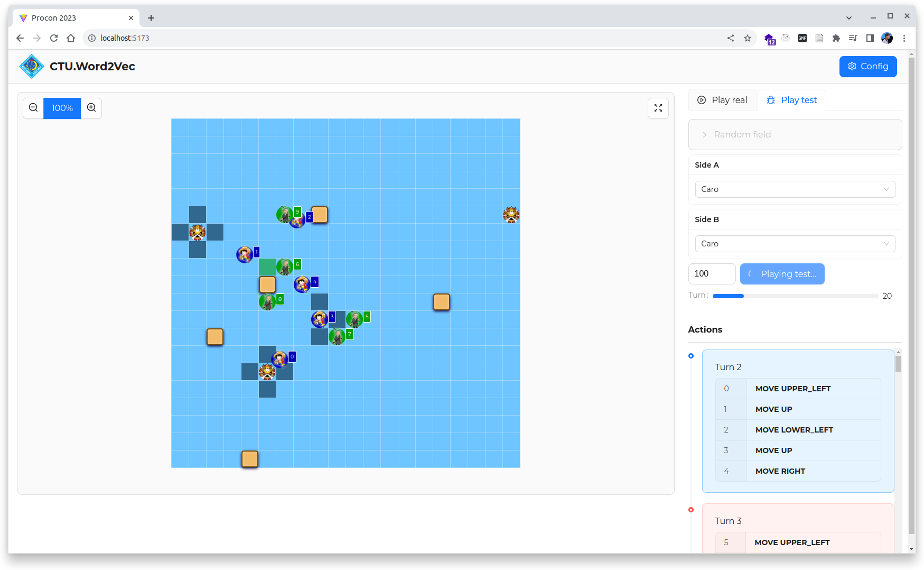
Task: Select blue craftsman number 0 on board
Action: click(279, 359)
